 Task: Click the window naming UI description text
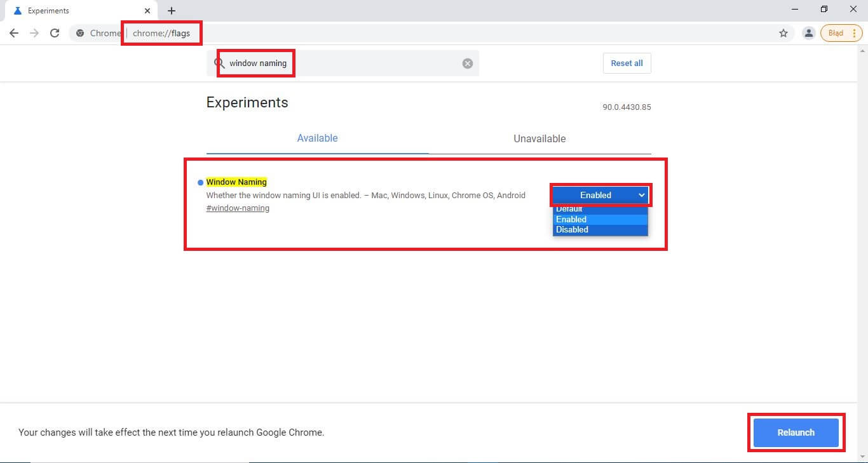click(365, 195)
